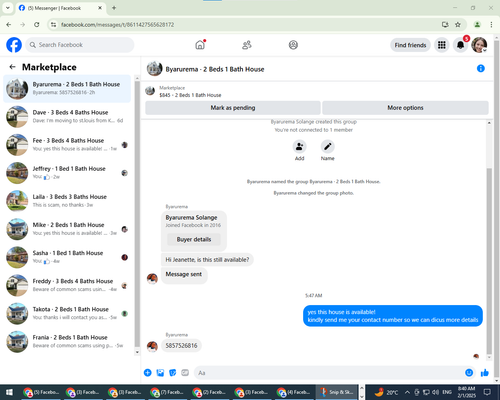Screen dimensions: 500x400
Task: Open the Windows notification center icon
Action: click(x=488, y=392)
